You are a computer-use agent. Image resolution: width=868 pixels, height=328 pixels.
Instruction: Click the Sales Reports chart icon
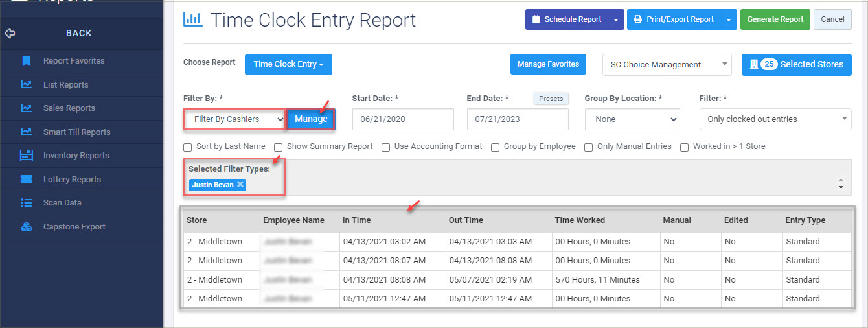click(x=27, y=108)
